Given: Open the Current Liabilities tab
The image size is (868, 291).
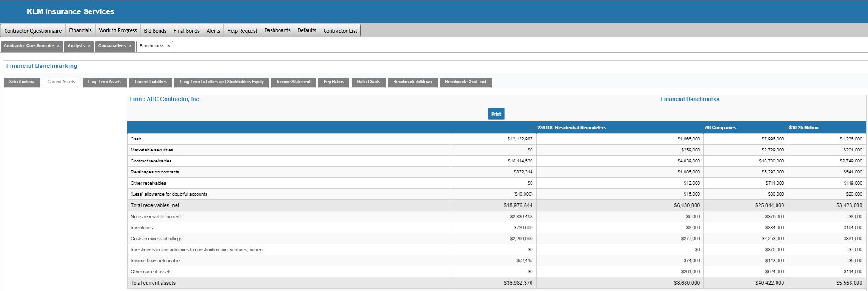Looking at the screenshot, I should tap(150, 82).
